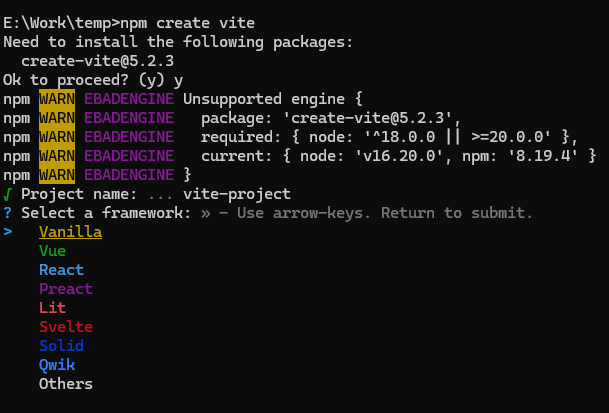Click the double-arrow symbol after 'framework:'
The image size is (609, 413).
[x=205, y=213]
